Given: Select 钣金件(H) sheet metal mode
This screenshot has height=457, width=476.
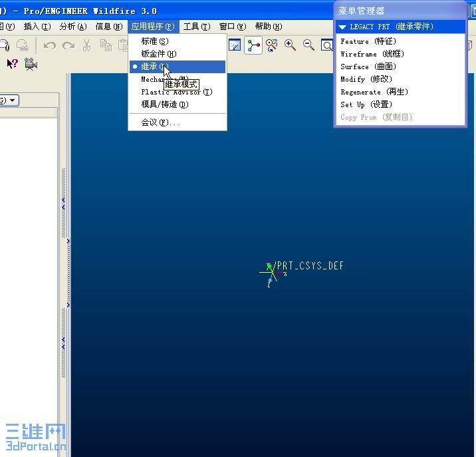Looking at the screenshot, I should 178,54.
